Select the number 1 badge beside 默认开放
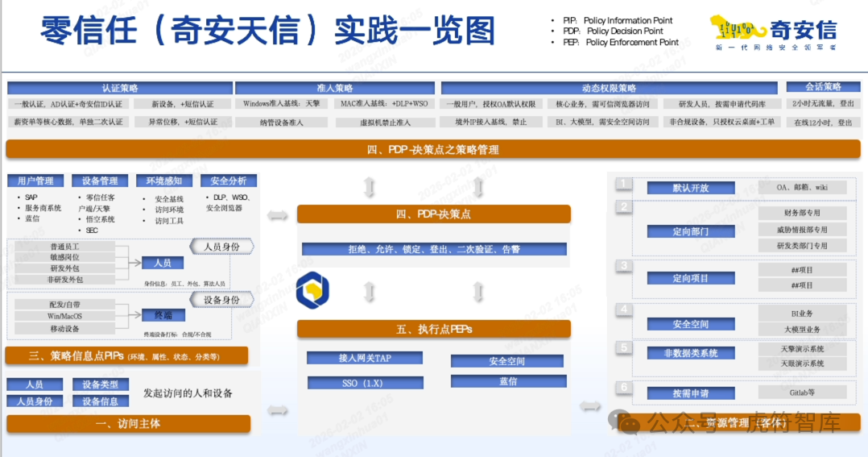Image resolution: width=868 pixels, height=457 pixels. point(624,185)
